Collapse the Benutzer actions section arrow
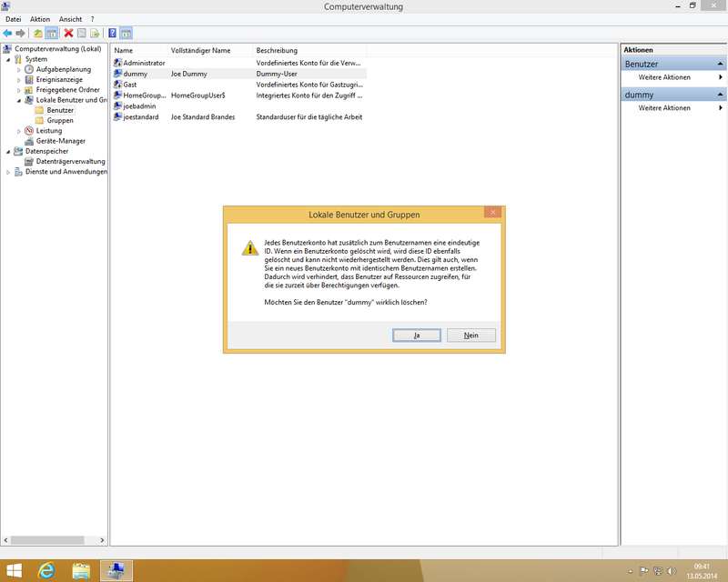 720,64
